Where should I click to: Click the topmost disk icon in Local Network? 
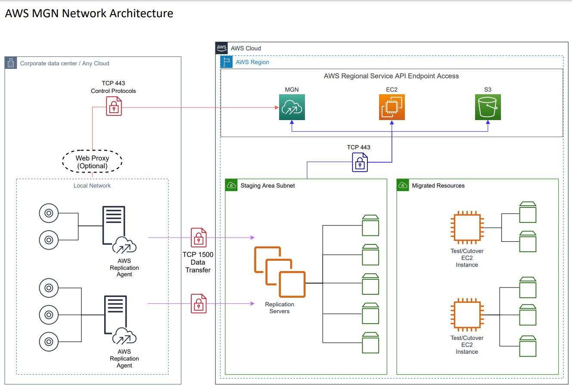(49, 213)
